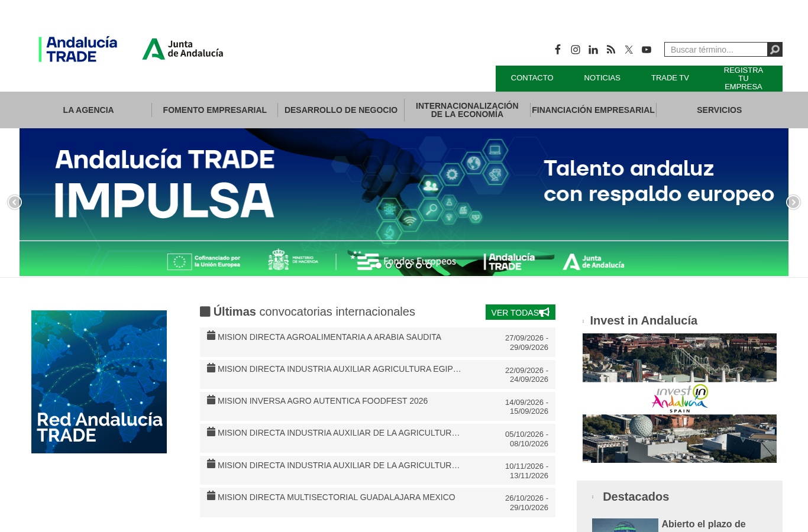
Task: Click the date '22/09/2026 - 24/09/2026'
Action: 526,375
